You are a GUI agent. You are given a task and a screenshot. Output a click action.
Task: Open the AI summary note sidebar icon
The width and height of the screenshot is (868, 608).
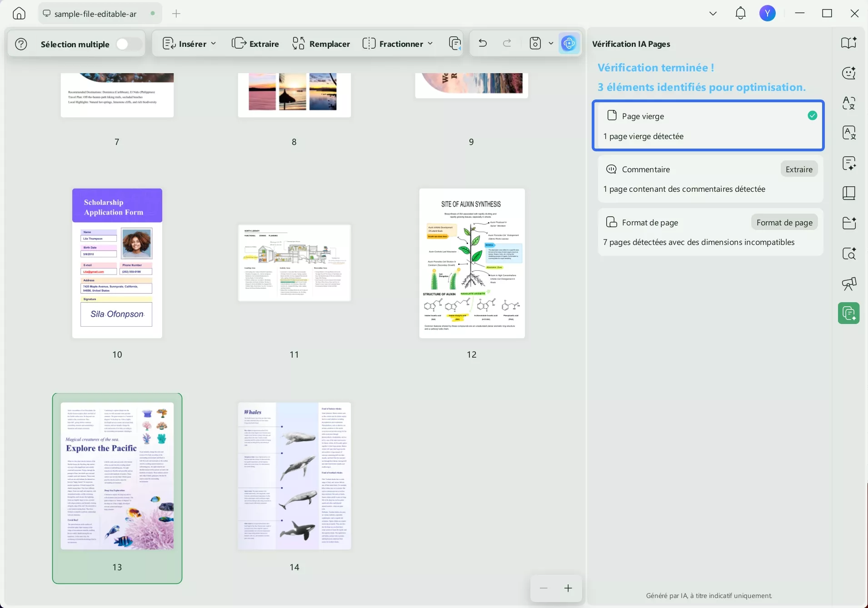[849, 163]
